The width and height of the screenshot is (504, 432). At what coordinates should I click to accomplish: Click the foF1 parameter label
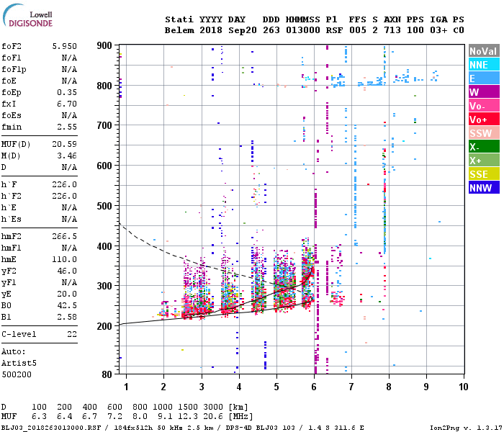click(x=12, y=58)
